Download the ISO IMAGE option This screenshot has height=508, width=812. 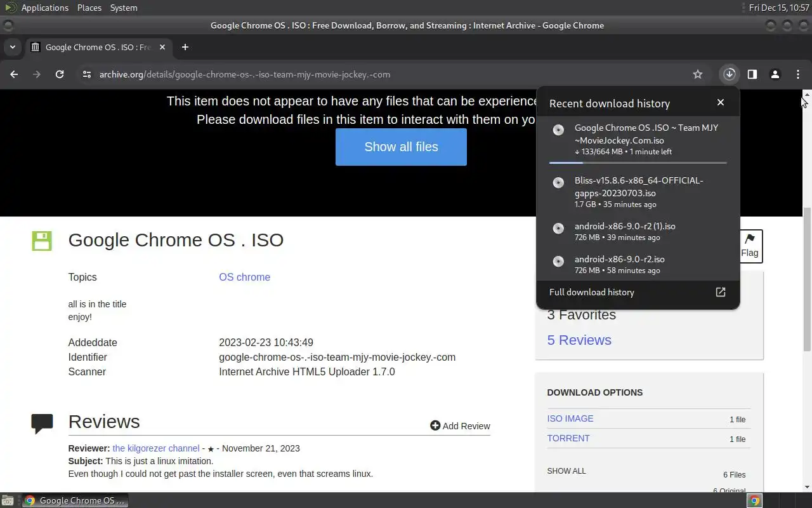tap(570, 418)
